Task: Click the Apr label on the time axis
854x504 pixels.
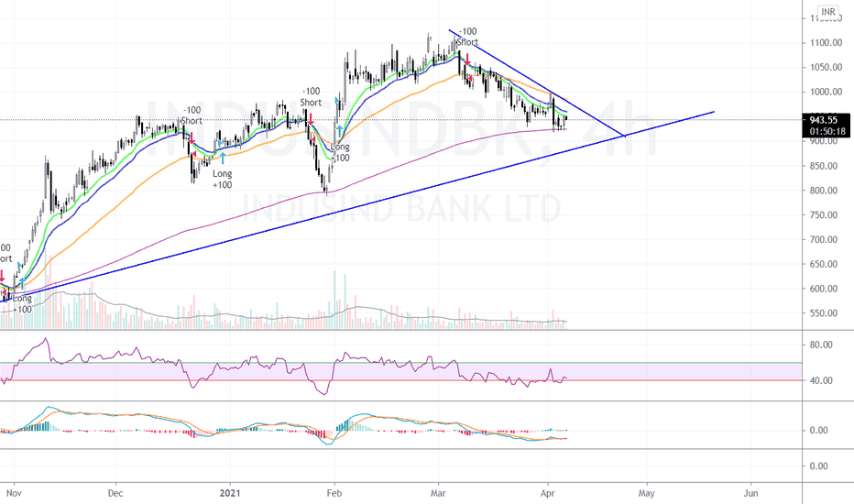Action: point(547,494)
